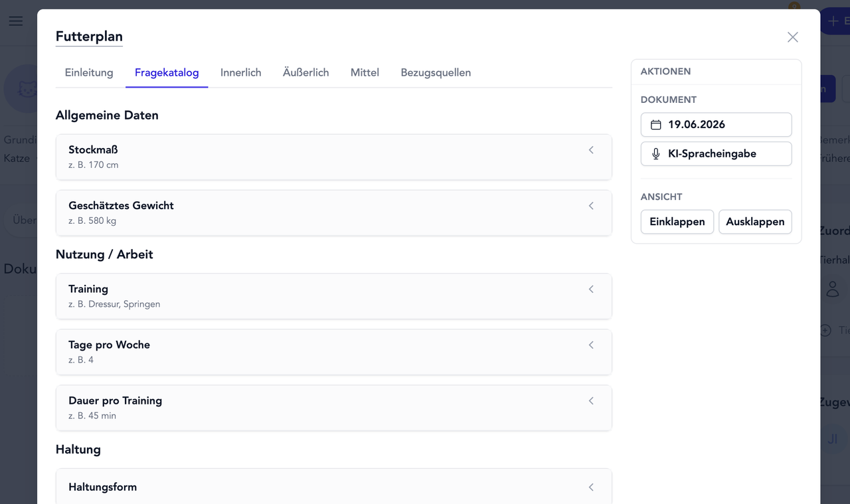Click the JI avatar in background
The height and width of the screenshot is (504, 850).
coord(833,439)
